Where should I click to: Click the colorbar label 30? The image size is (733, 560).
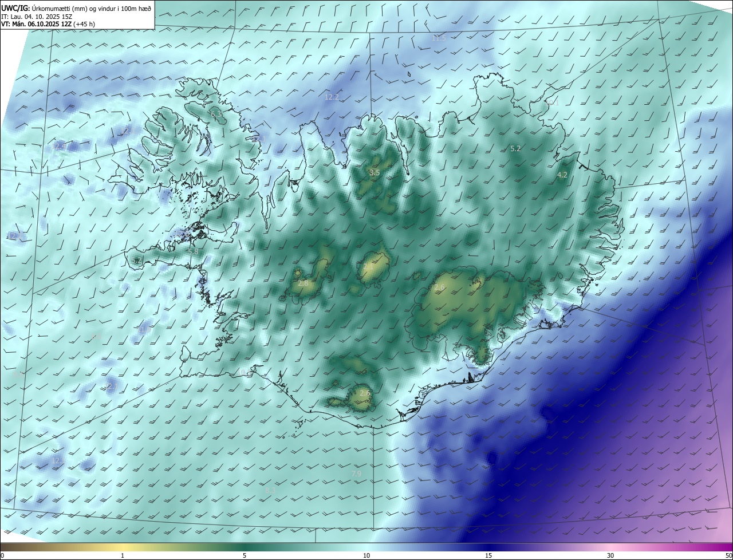610,555
